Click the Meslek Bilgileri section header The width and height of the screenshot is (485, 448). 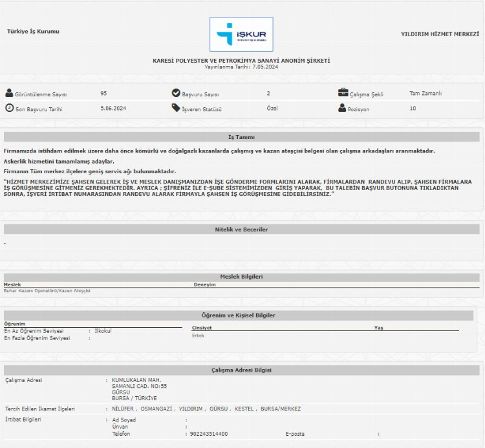[241, 277]
